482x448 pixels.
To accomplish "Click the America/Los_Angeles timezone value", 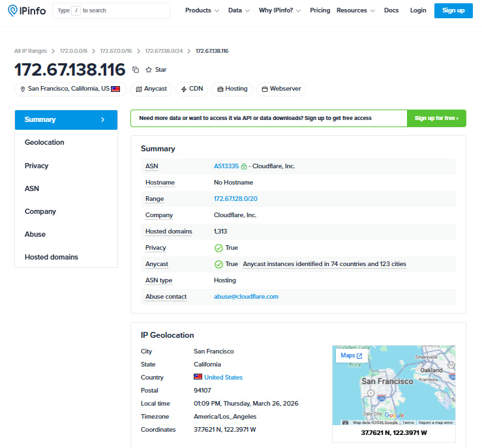I will click(x=225, y=417).
